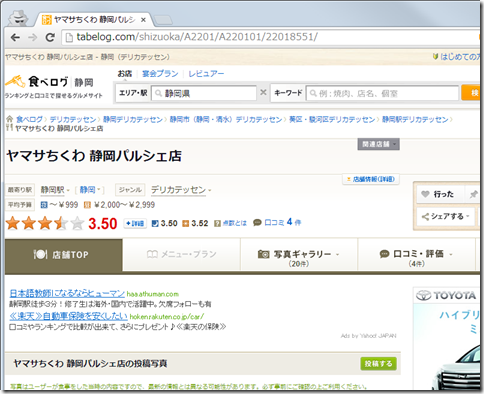484x394 pixels.
Task: Click the 行った heart button
Action: click(x=440, y=194)
